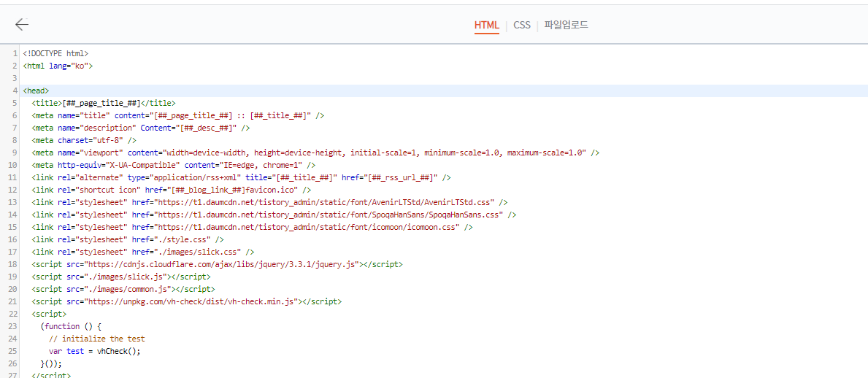The width and height of the screenshot is (868, 378).
Task: Click the [##_page_title_##] title tag line
Action: (104, 103)
